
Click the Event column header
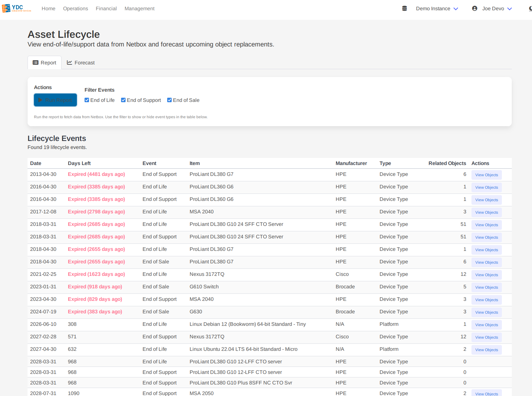pyautogui.click(x=149, y=163)
